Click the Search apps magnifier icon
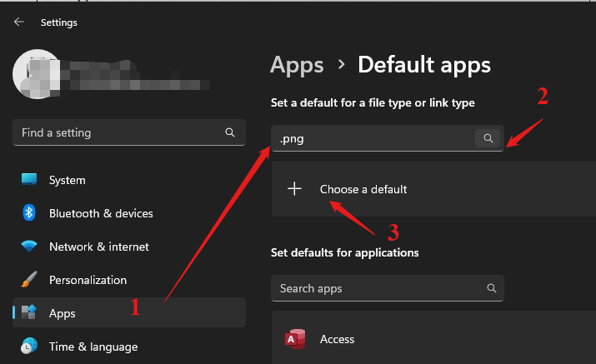 pos(492,288)
